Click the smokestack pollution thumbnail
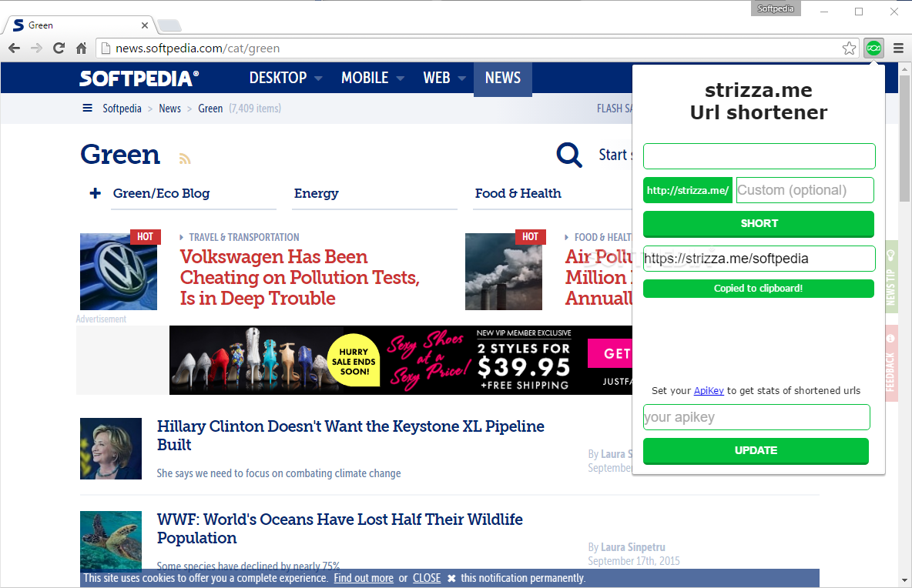 point(504,272)
